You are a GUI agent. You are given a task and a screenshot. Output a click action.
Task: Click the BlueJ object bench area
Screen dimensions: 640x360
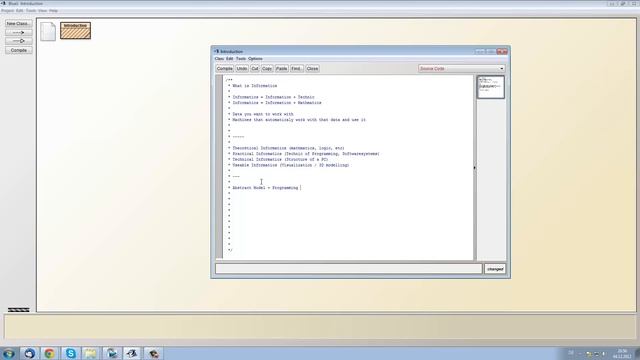click(320, 327)
